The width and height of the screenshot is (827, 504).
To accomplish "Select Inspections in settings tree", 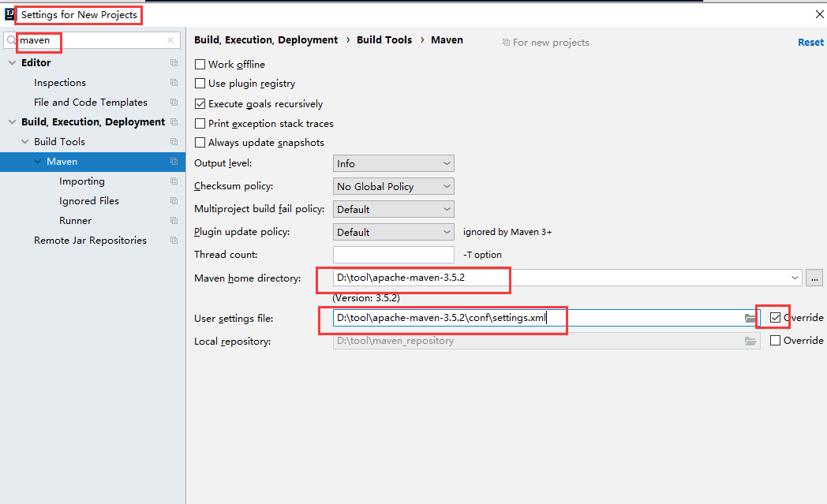I will (60, 83).
